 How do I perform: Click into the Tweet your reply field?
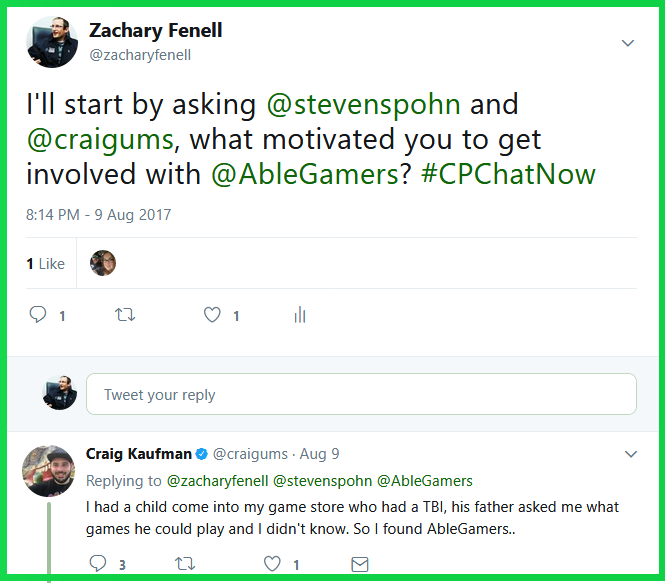(x=361, y=394)
